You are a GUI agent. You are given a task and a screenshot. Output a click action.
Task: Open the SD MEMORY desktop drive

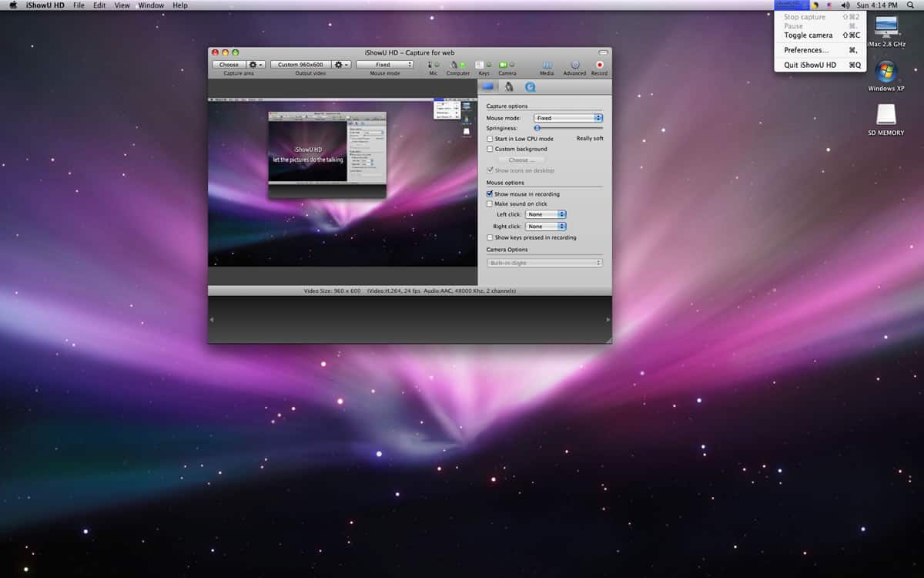886,116
